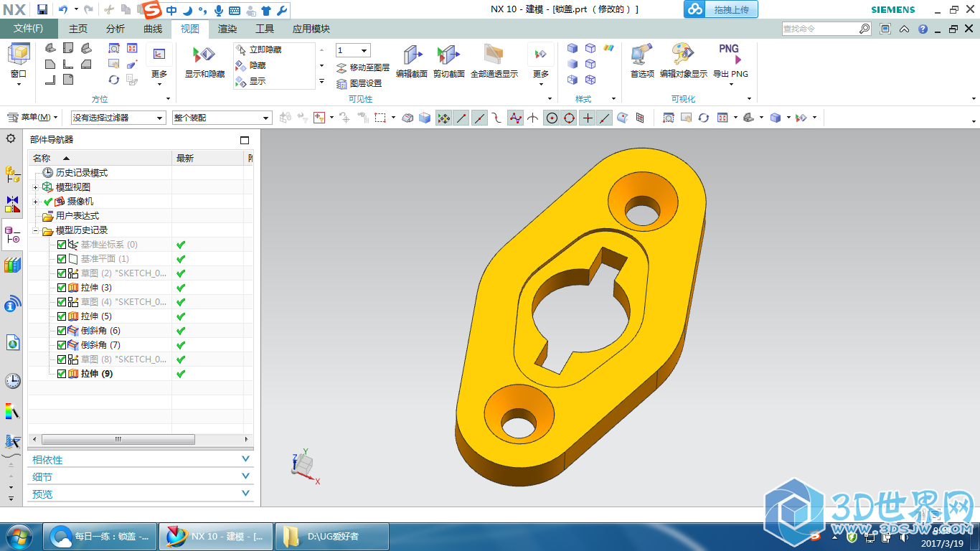
Task: Open the Windows Start button
Action: [x=18, y=536]
